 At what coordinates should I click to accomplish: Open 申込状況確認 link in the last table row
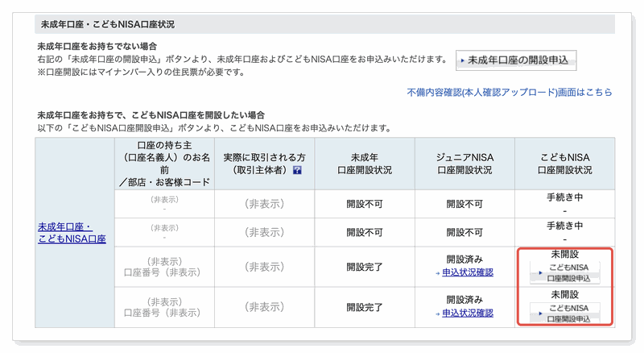(468, 313)
